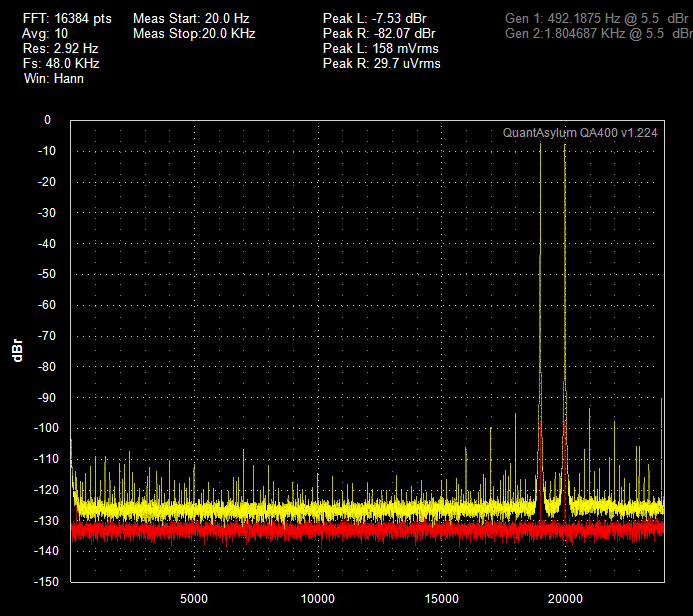Click "Meas Stop:20.0 KHz" text
This screenshot has width=693, height=616.
pyautogui.click(x=194, y=34)
